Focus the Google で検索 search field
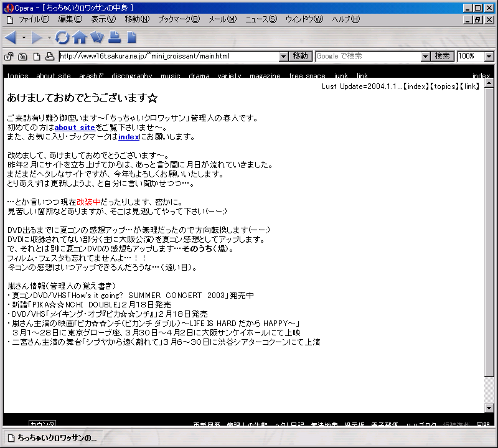Image resolution: width=498 pixels, height=448 pixels. pos(369,57)
